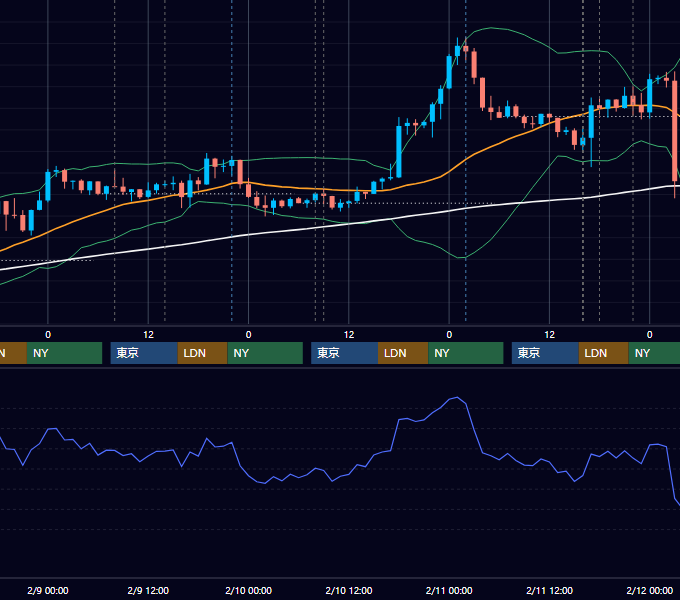The image size is (680, 600).
Task: Select the NY session block spanning 2/11 00:00
Action: click(466, 353)
